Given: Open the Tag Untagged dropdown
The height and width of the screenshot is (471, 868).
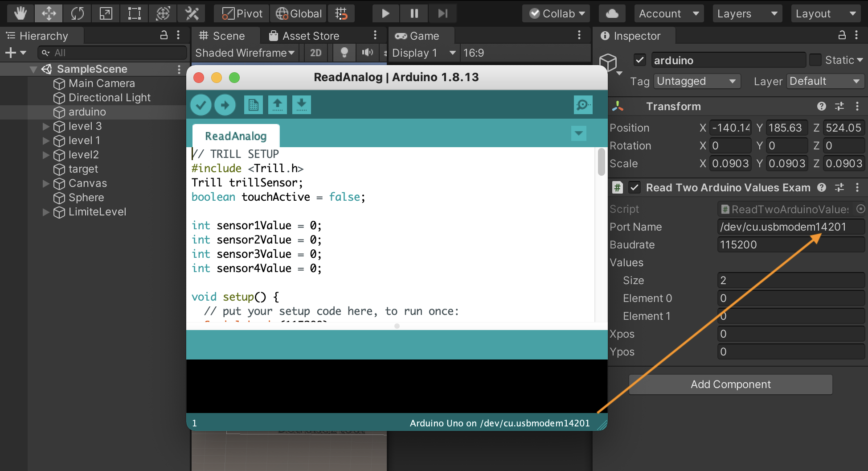Looking at the screenshot, I should (x=697, y=81).
